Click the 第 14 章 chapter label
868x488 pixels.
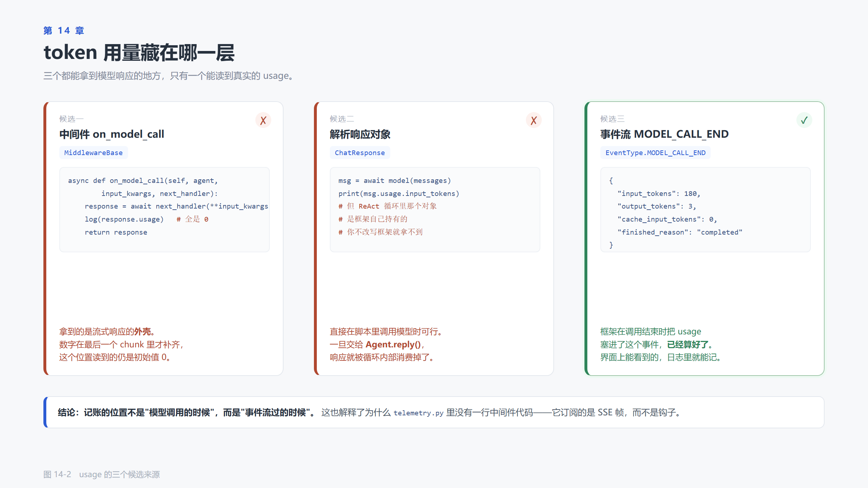pyautogui.click(x=64, y=31)
